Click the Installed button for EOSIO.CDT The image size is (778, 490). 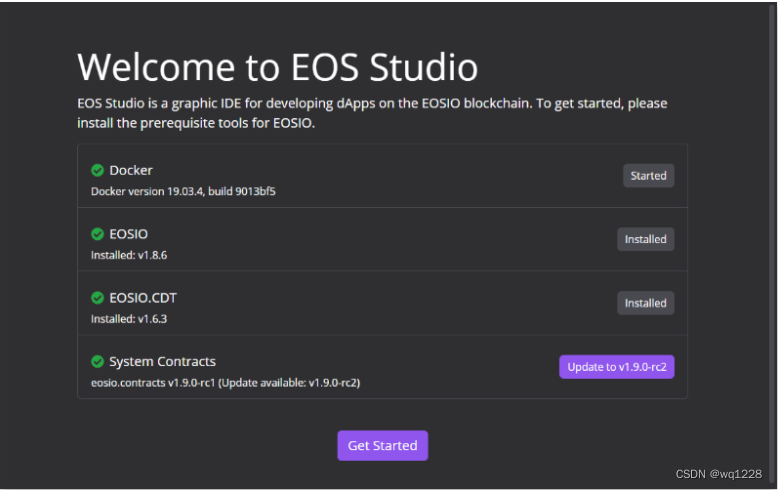coord(646,303)
